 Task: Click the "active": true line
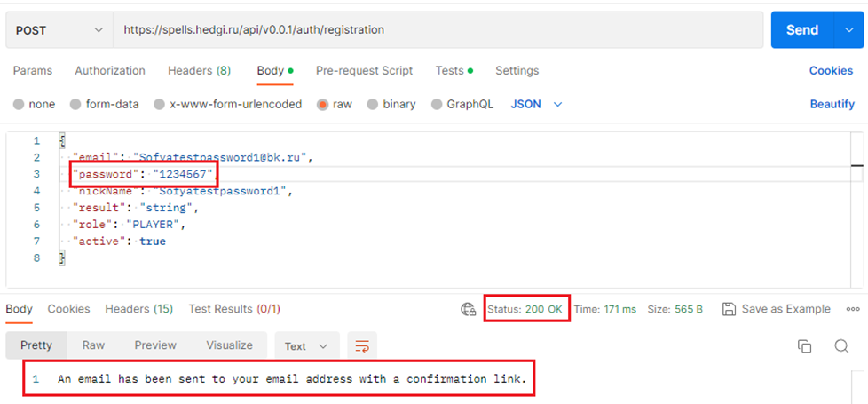click(x=119, y=242)
